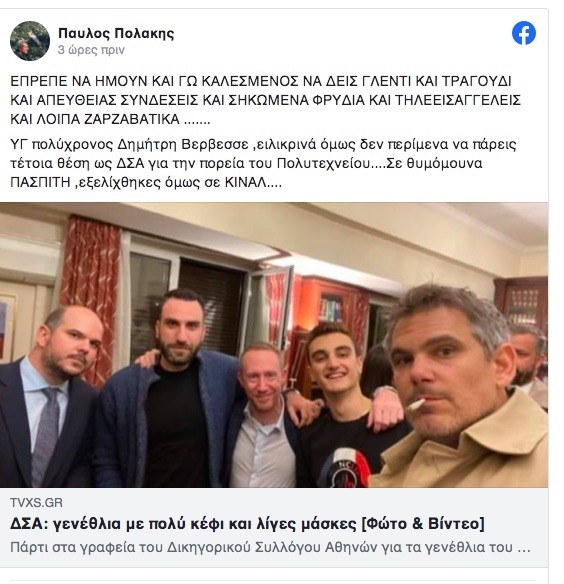The image size is (564, 584).
Task: Click the man in the beige coat in the photo
Action: pyautogui.click(x=460, y=387)
